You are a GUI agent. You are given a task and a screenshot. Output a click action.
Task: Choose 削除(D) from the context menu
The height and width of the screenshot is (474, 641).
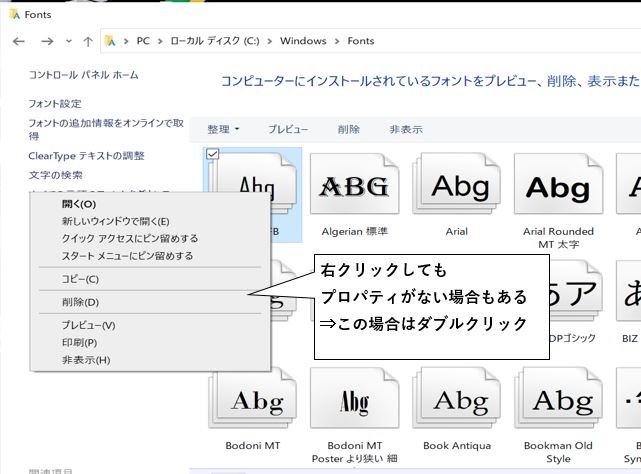(80, 302)
